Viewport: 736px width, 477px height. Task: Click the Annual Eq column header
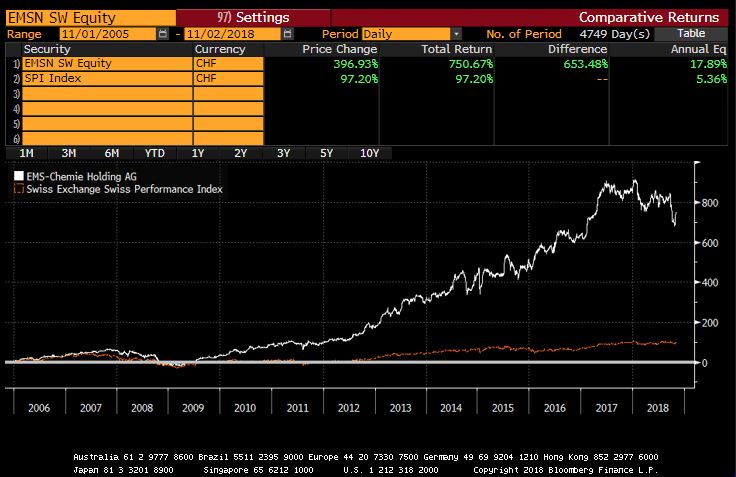click(x=698, y=49)
